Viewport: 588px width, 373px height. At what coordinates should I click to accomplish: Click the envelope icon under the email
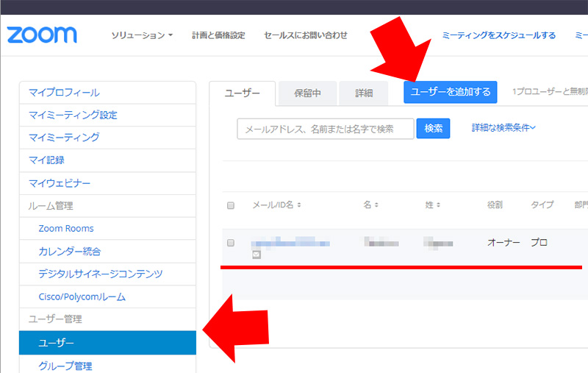(257, 255)
